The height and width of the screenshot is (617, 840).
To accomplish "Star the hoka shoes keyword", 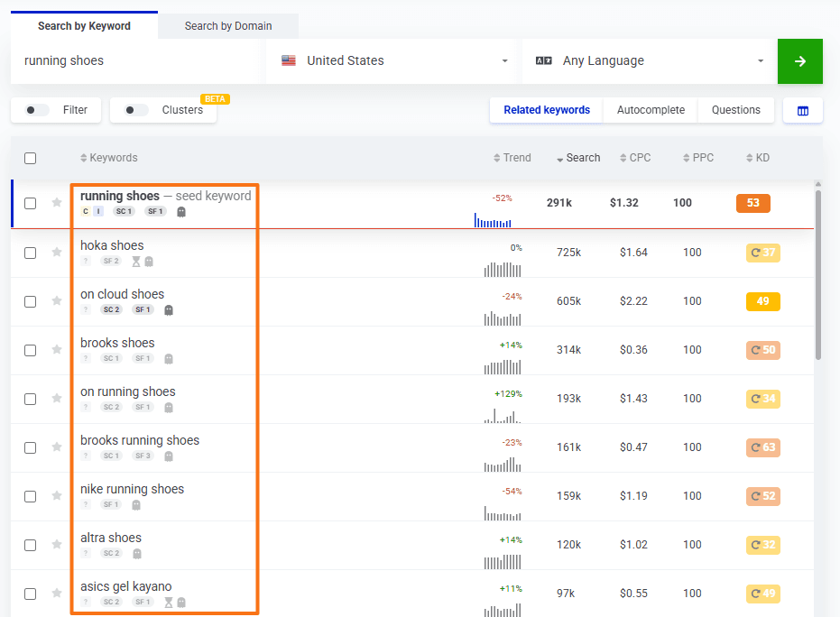I will coord(57,253).
